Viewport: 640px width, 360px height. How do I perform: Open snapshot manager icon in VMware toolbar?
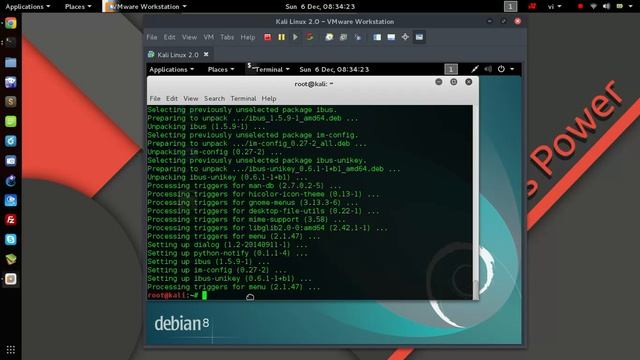(358, 37)
